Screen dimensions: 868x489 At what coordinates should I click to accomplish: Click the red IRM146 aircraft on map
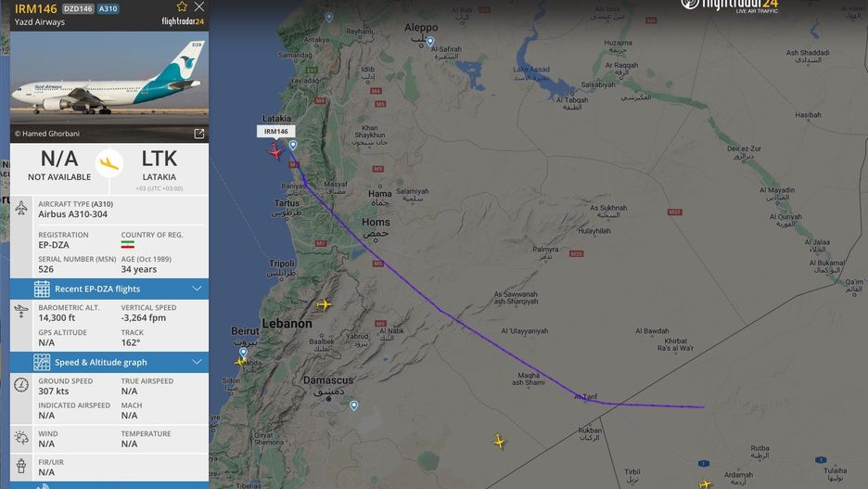[x=274, y=150]
